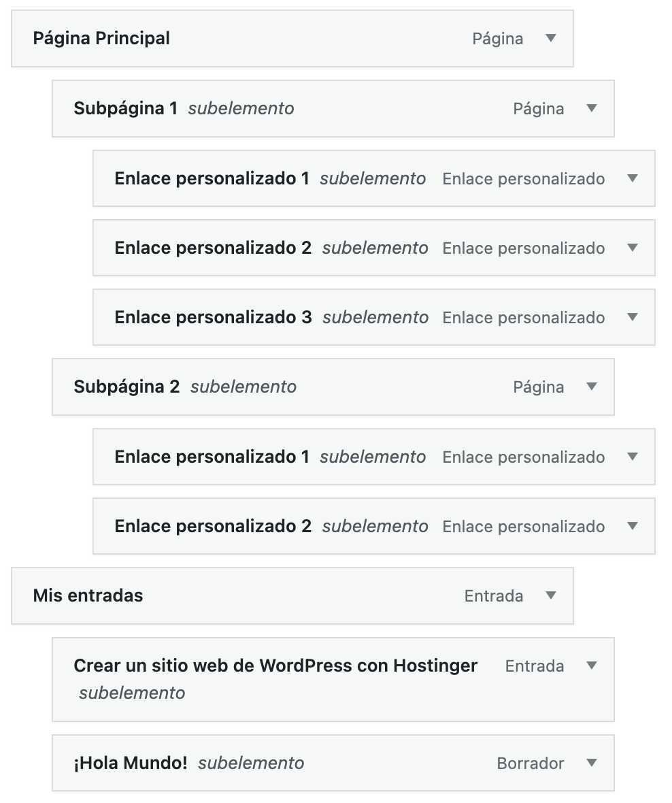This screenshot has width=672, height=803.
Task: Expand Subpágina 2 item options
Action: (x=592, y=387)
